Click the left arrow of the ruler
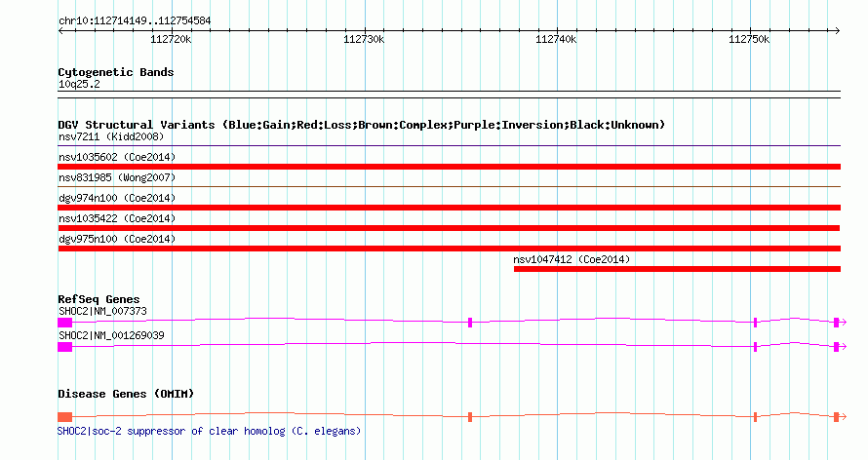868x460 pixels. [60, 31]
